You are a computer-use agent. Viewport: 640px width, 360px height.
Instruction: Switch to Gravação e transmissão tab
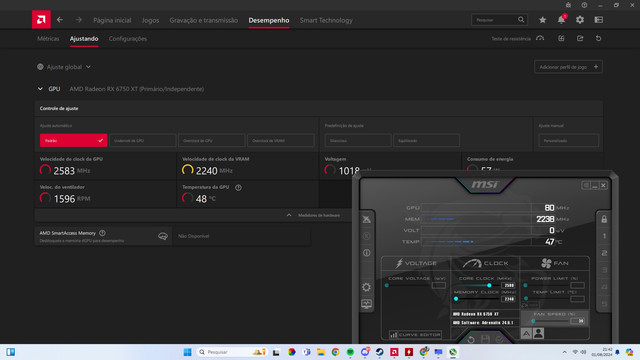click(203, 20)
